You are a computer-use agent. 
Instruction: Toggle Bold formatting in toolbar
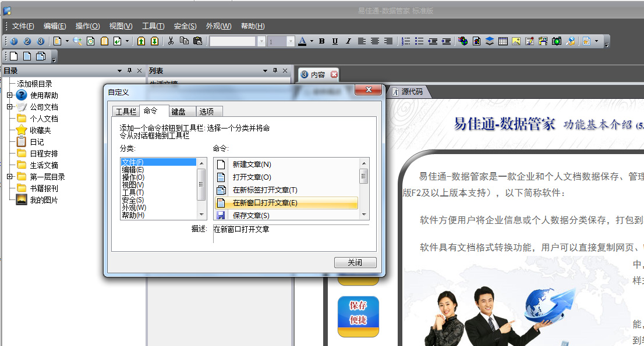coord(322,41)
